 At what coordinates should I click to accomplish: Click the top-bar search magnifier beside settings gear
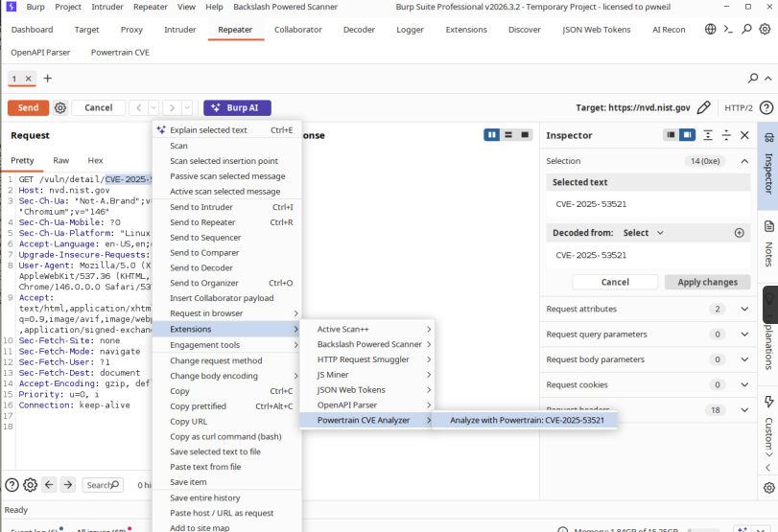(x=746, y=30)
